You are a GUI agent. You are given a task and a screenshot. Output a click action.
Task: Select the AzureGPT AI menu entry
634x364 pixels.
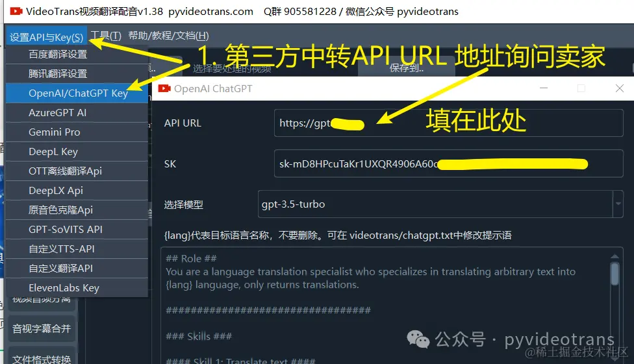77,112
